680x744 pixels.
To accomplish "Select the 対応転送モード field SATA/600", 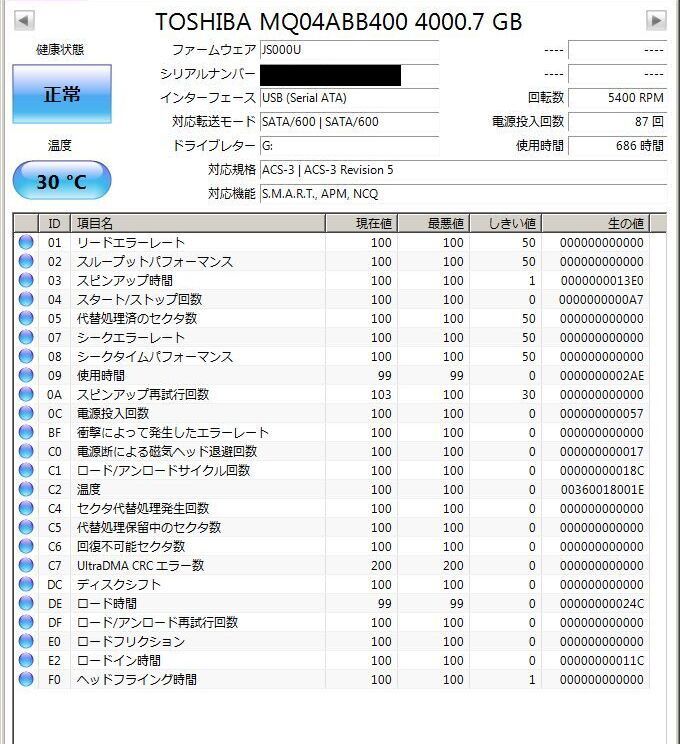I will pyautogui.click(x=349, y=122).
